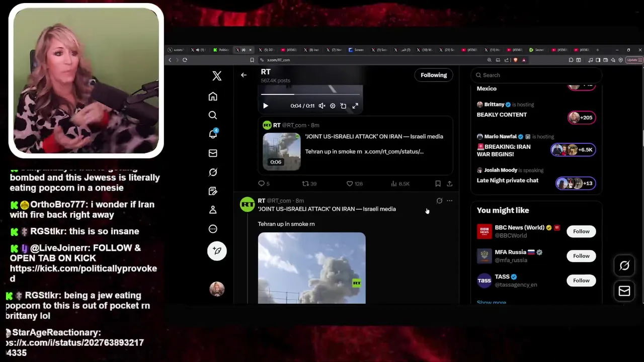Open the X logo home icon

coord(217,76)
